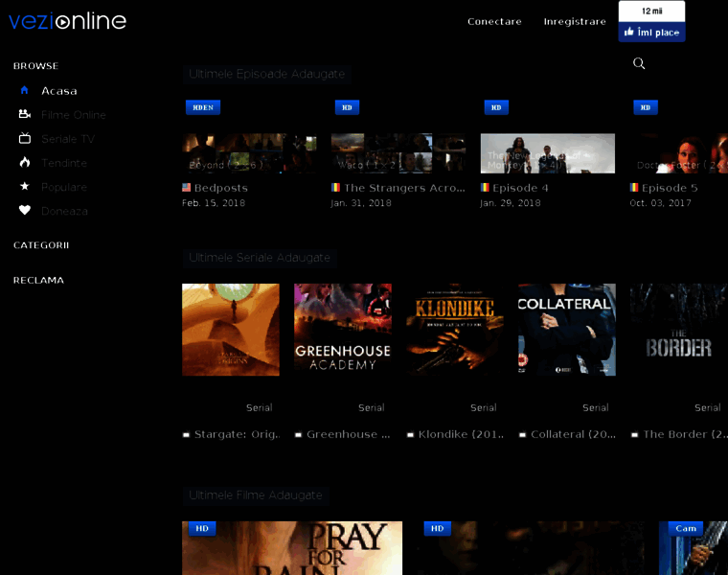Click the Collateral (20... series title
This screenshot has height=575, width=728.
[574, 434]
